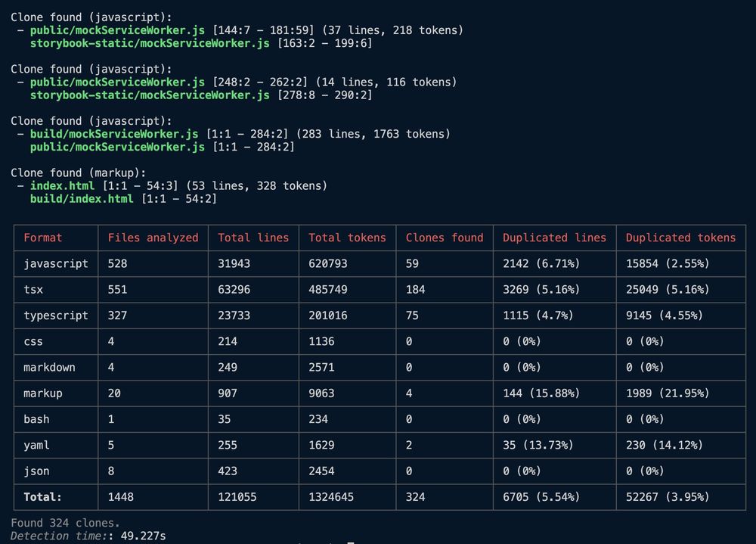The image size is (756, 544).
Task: Click the 'Files analyzed' column header
Action: (x=153, y=238)
